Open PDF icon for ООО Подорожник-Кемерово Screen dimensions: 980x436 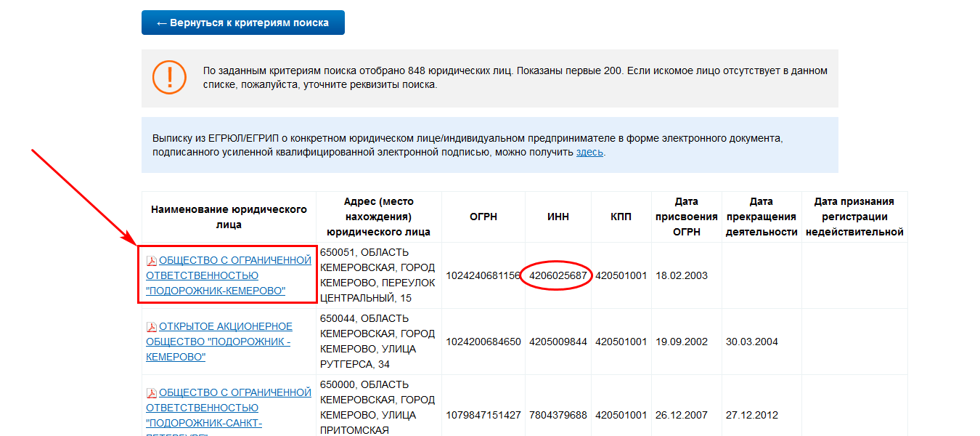[x=152, y=260]
